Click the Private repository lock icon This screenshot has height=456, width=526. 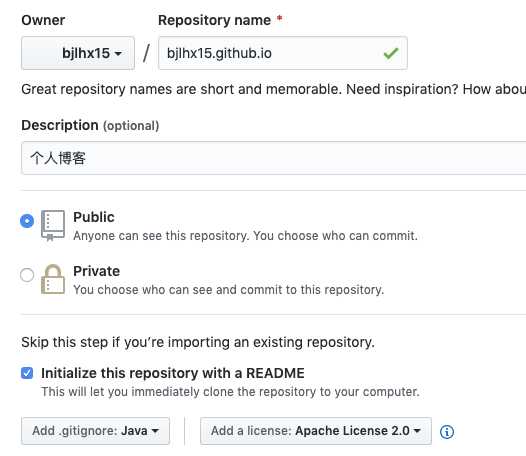pos(53,279)
